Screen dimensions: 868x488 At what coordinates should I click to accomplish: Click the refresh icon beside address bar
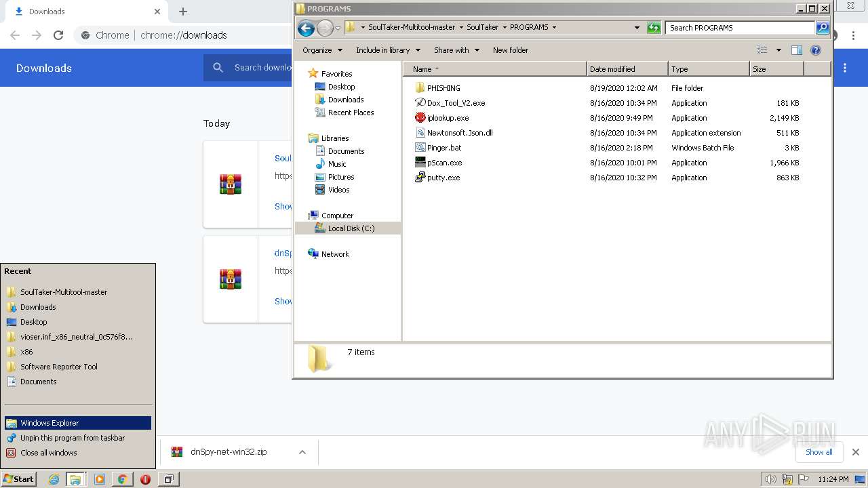654,28
